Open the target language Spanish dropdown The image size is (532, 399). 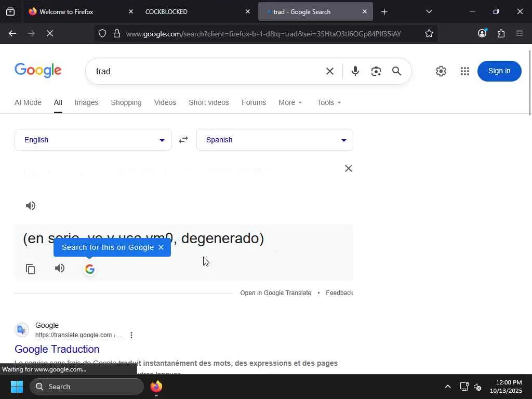[275, 140]
